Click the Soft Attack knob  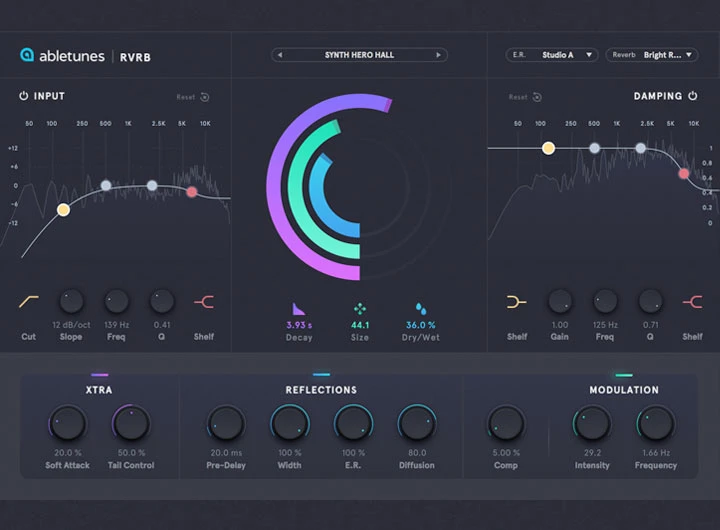point(68,423)
